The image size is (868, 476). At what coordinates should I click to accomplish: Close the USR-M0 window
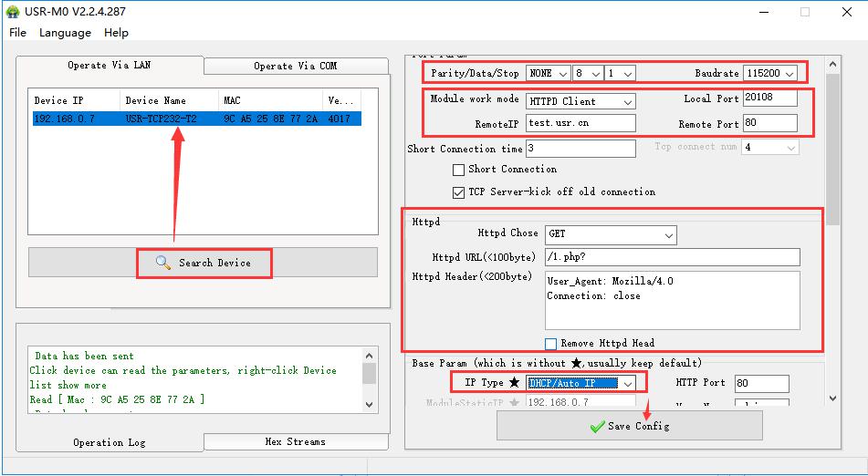point(847,12)
